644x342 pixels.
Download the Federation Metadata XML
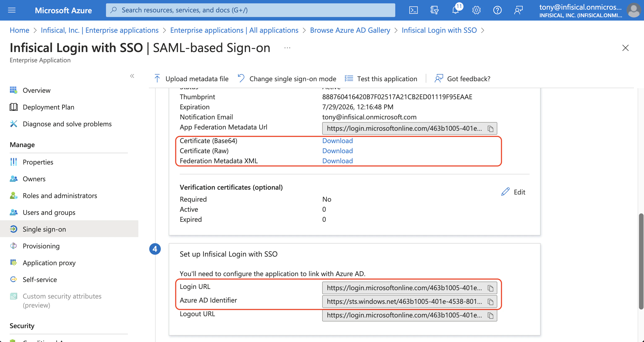[338, 161]
